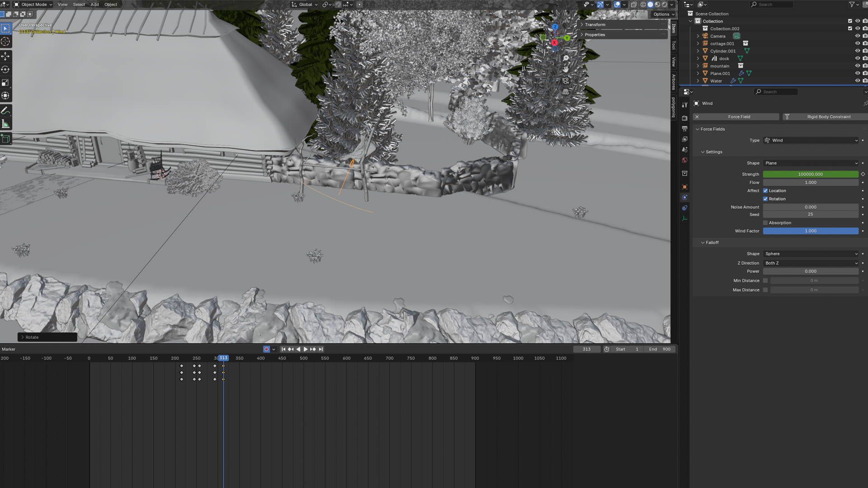
Task: Enable the Absorption checkbox
Action: [765, 223]
